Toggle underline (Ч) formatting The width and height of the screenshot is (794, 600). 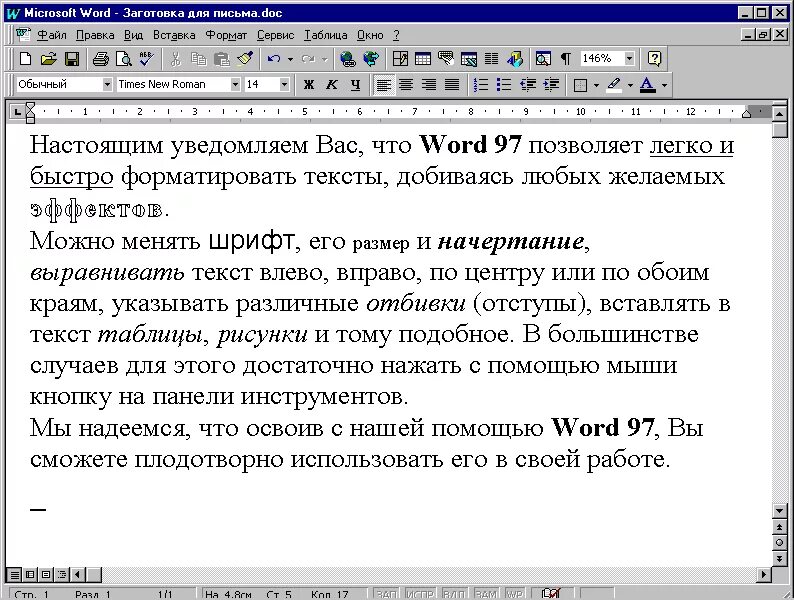pyautogui.click(x=355, y=85)
